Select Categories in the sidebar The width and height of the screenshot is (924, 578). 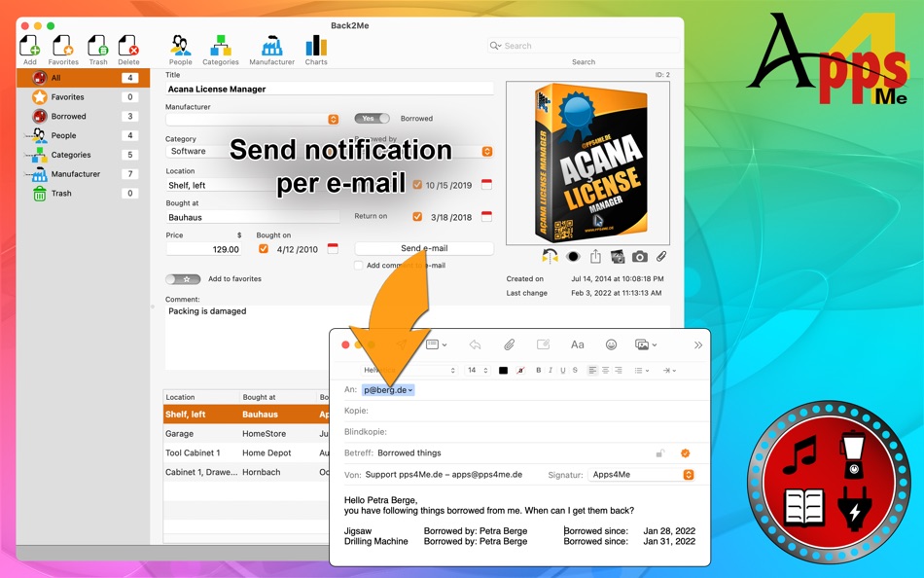pos(83,155)
